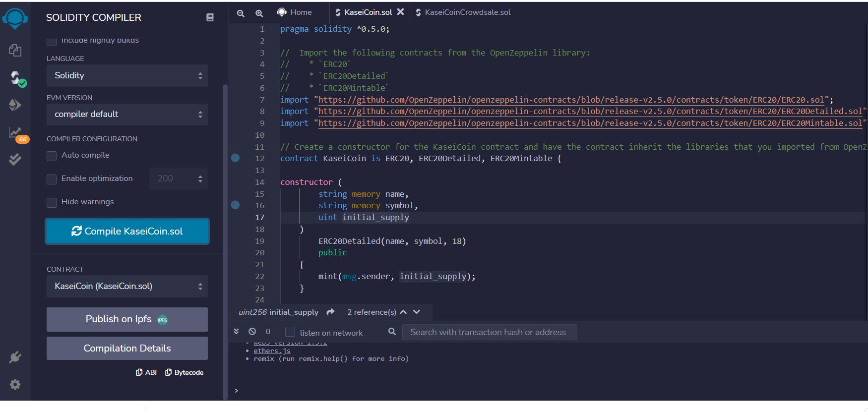Switch to the Home tab
868x412 pixels.
tap(295, 12)
